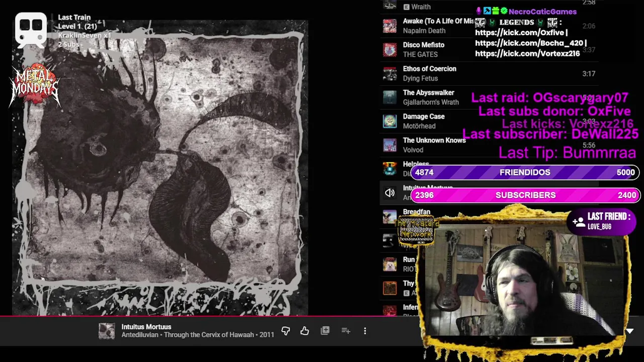Screen dimensions: 644x362
Task: Click the NecroCaticGames chat username
Action: (x=542, y=12)
